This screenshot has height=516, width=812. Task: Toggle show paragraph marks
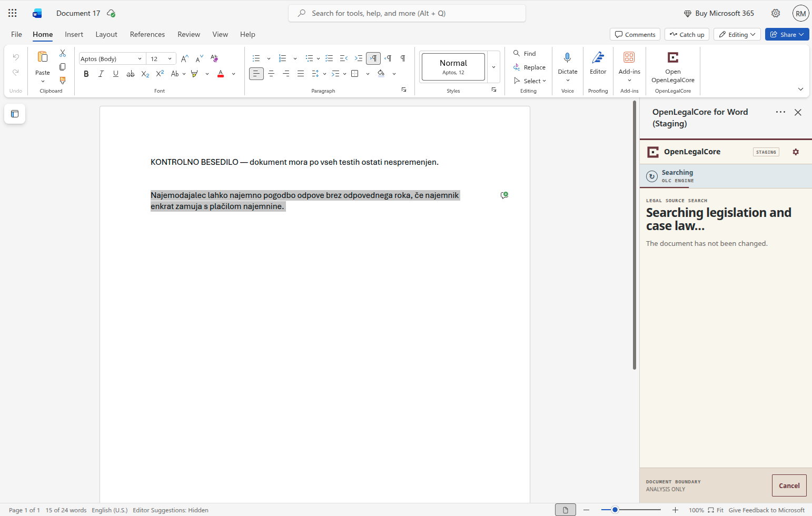(x=403, y=58)
